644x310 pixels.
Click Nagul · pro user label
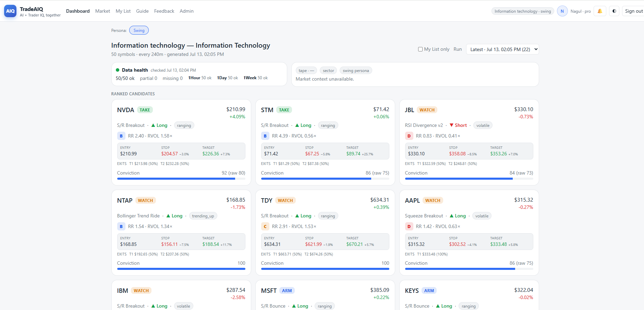tap(581, 11)
